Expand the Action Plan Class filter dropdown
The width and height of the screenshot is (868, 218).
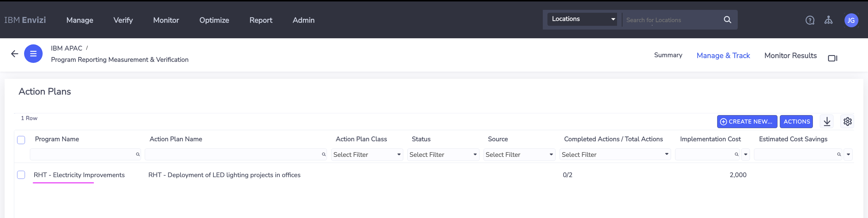367,155
